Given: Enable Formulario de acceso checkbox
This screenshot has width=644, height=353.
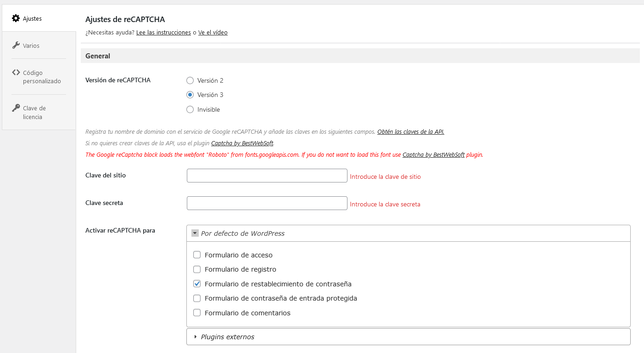Looking at the screenshot, I should 197,255.
